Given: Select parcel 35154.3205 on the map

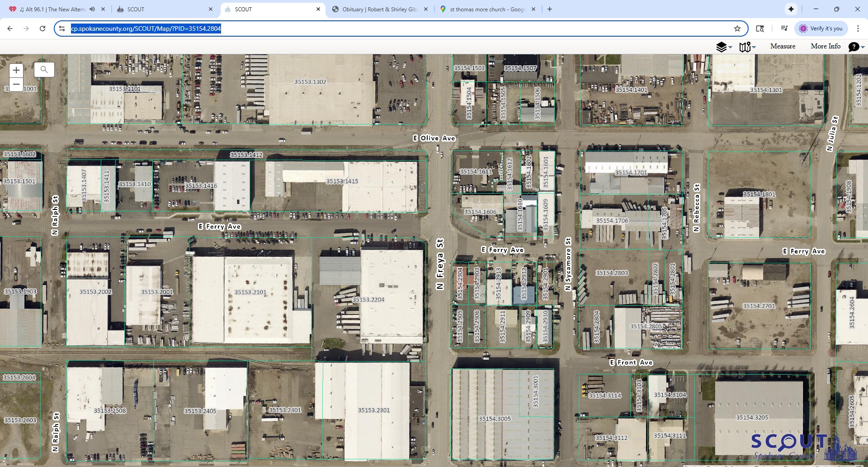Looking at the screenshot, I should [752, 417].
